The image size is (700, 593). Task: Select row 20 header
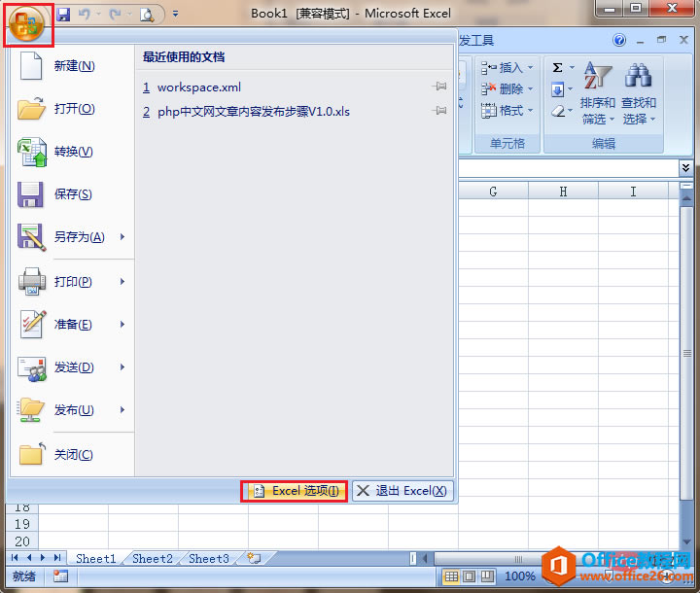(21, 541)
